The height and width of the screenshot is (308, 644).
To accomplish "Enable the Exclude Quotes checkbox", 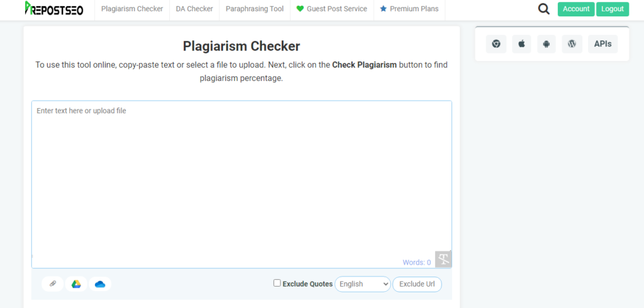I will pyautogui.click(x=277, y=283).
